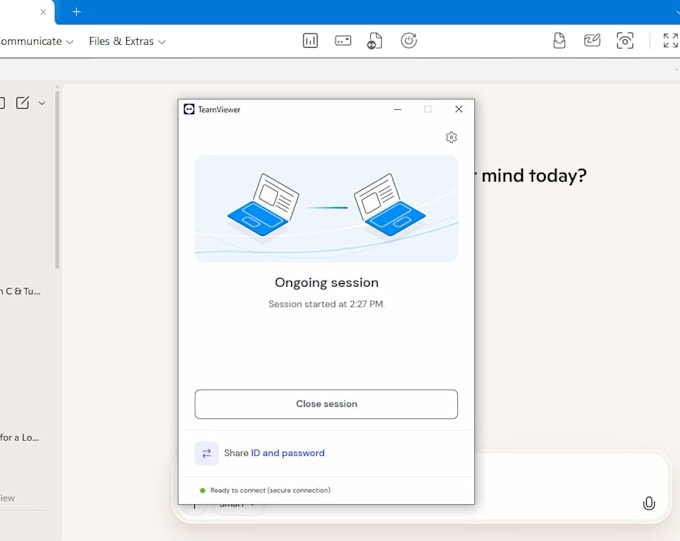Expand the Files & Extras dropdown
The image size is (680, 541).
tap(127, 41)
